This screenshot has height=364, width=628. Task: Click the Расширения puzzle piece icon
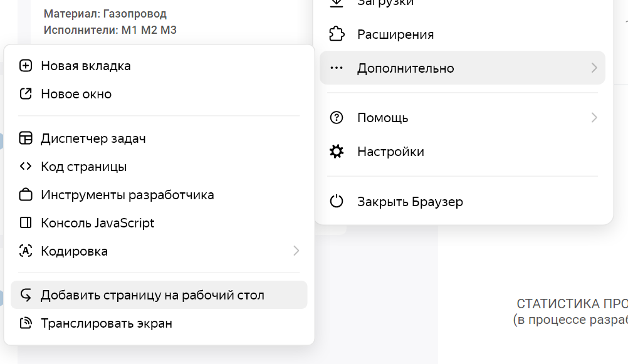coord(337,34)
